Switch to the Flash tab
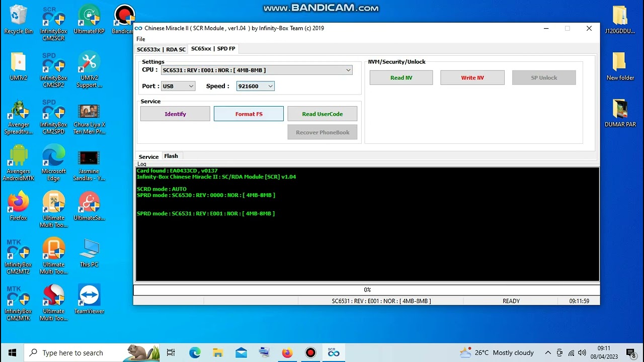The image size is (644, 362). click(171, 156)
